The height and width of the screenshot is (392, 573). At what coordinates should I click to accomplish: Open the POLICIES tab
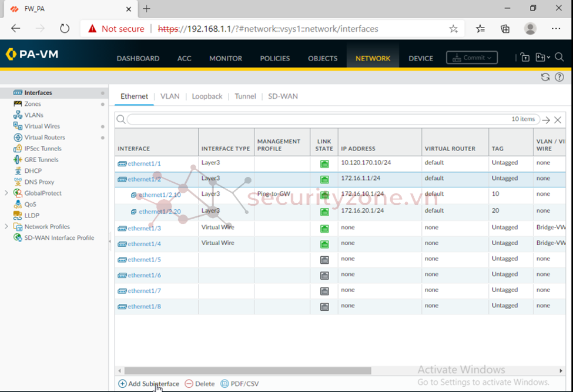[x=275, y=58]
